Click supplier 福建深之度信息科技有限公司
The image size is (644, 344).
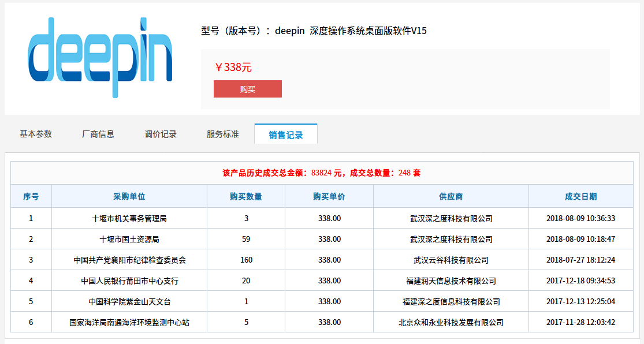451,302
